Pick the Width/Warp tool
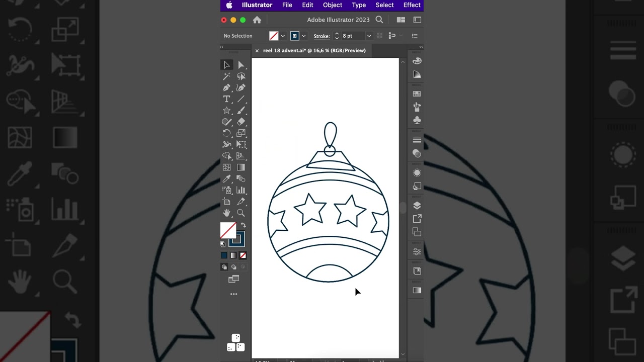The image size is (644, 362). click(x=227, y=144)
